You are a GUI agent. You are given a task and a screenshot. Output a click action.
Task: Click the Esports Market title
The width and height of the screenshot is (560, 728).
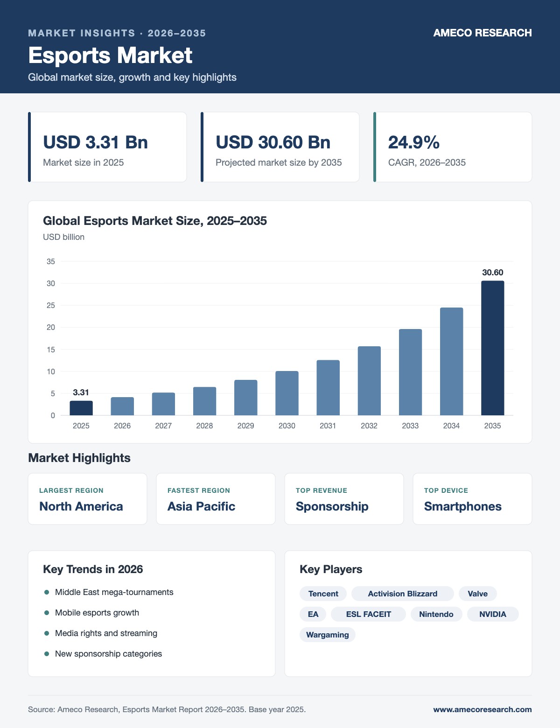(x=110, y=55)
